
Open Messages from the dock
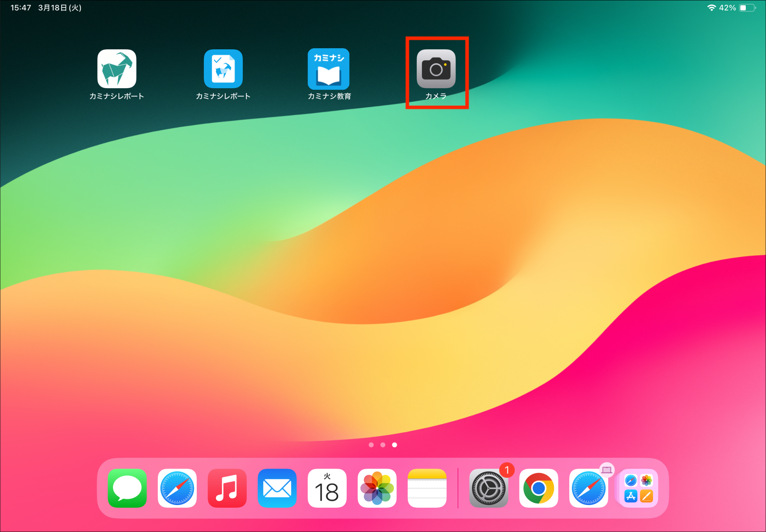click(127, 488)
